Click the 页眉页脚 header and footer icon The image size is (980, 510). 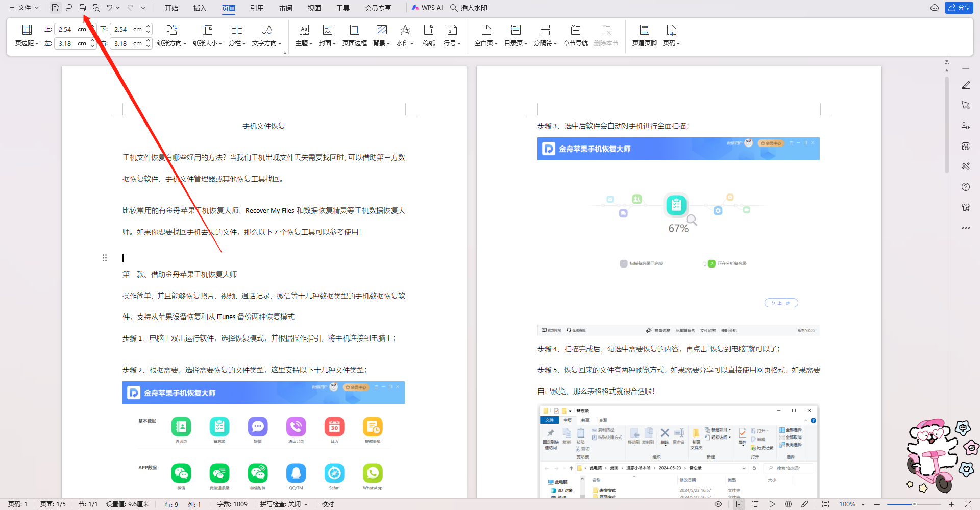click(x=645, y=35)
